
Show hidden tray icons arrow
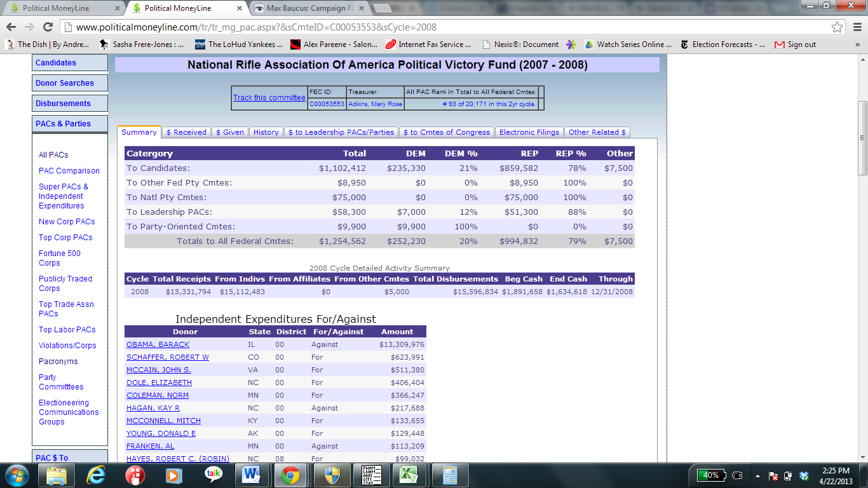click(757, 475)
